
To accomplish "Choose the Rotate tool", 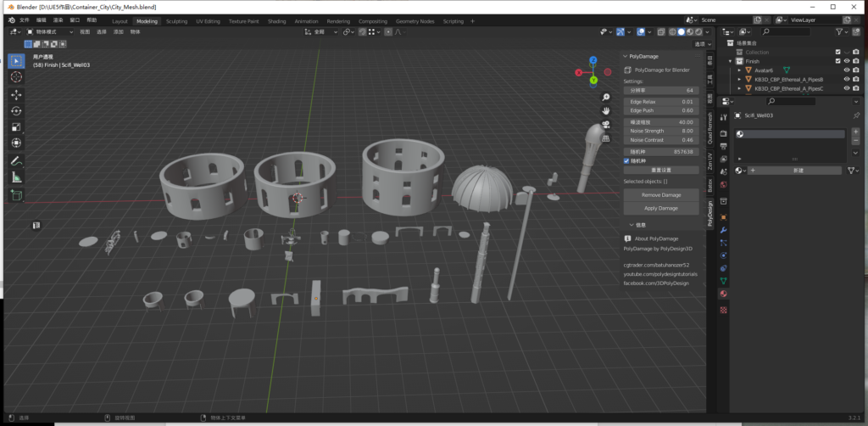I will click(16, 111).
